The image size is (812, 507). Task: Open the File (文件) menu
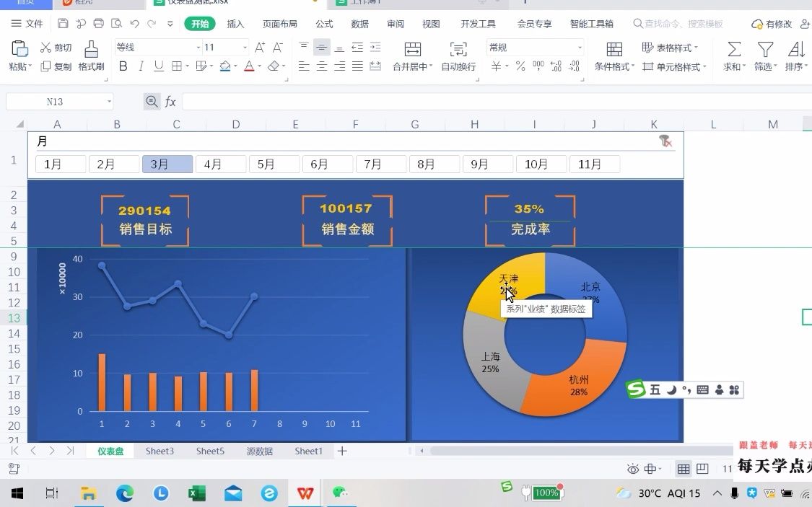(27, 24)
